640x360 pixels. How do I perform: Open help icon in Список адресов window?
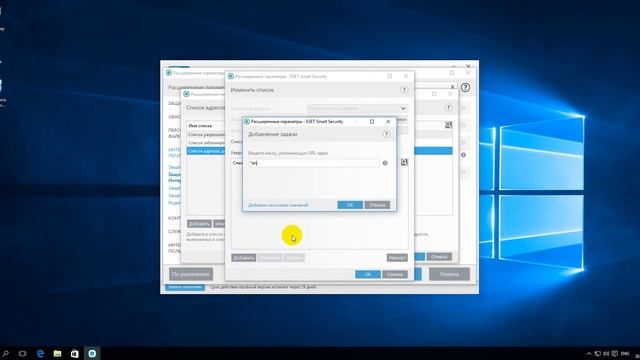pos(448,107)
